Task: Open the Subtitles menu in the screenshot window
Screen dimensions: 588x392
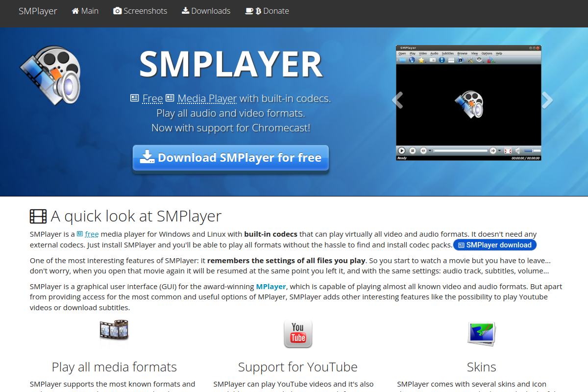Action: point(448,53)
